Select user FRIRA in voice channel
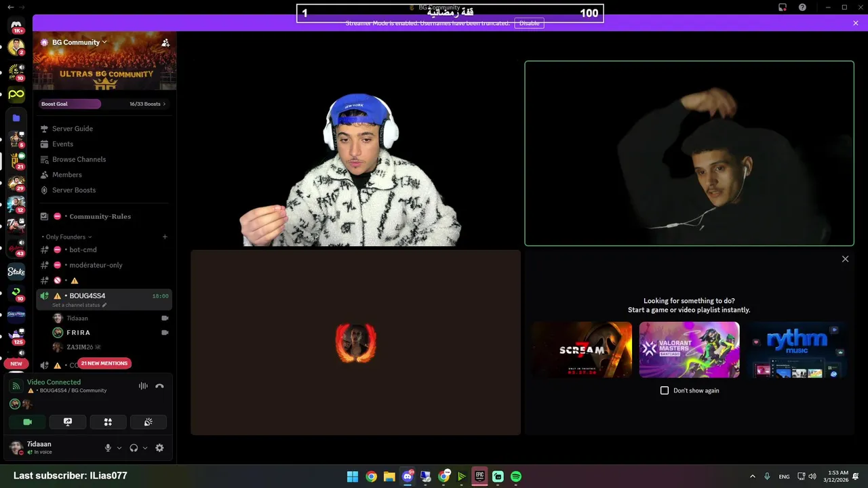Screen dimensions: 868x488 (78, 333)
